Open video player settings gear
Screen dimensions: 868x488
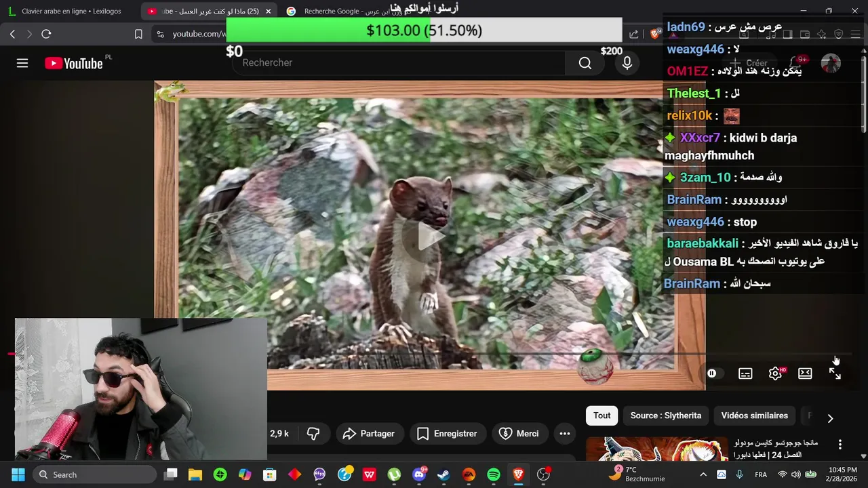click(775, 373)
